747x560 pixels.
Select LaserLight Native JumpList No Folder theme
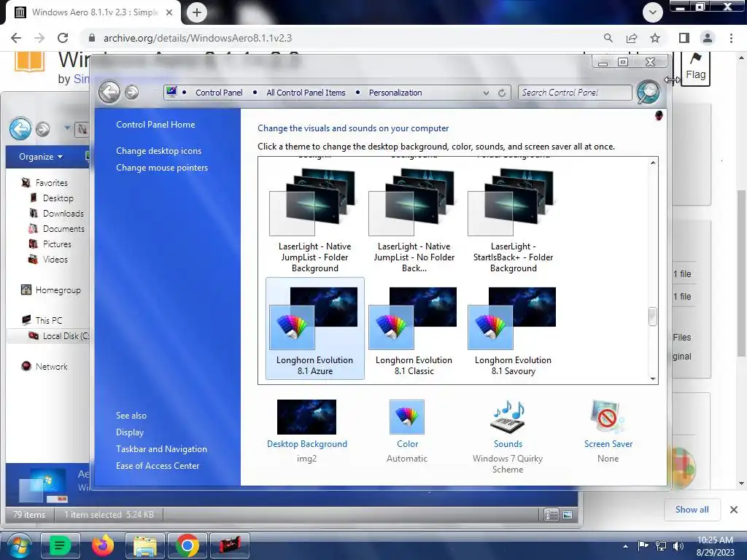414,220
